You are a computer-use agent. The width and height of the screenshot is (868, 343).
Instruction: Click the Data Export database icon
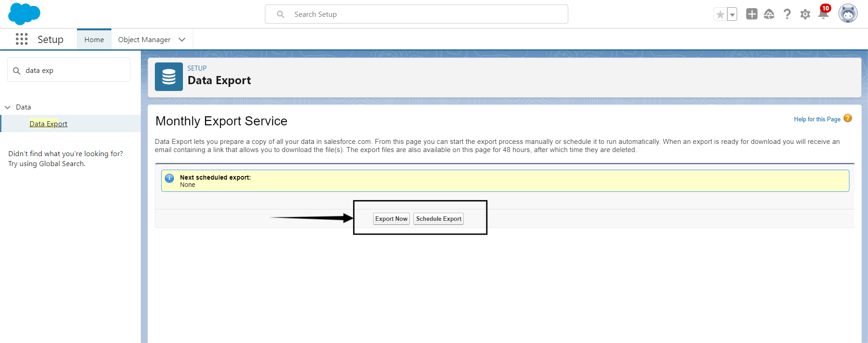tap(169, 77)
